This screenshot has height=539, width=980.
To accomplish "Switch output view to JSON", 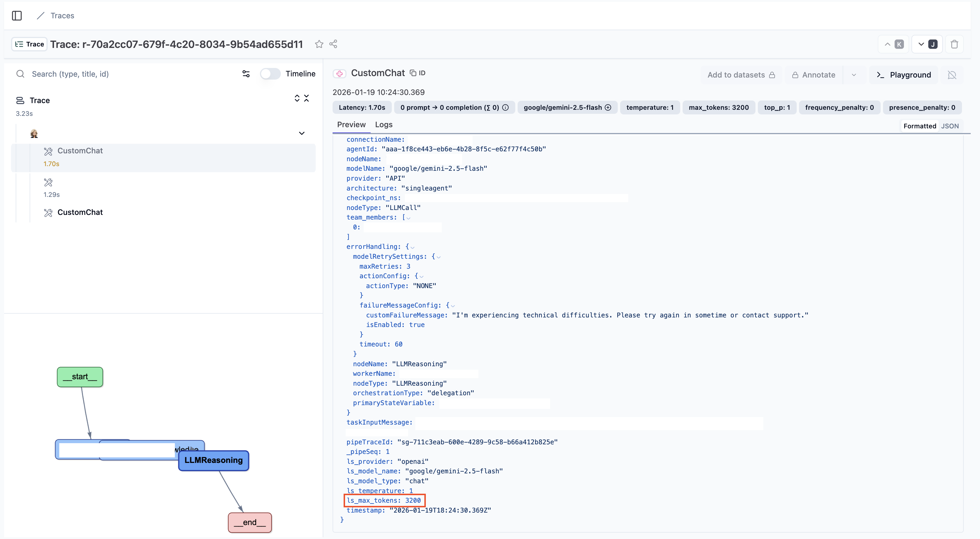I will (x=950, y=126).
